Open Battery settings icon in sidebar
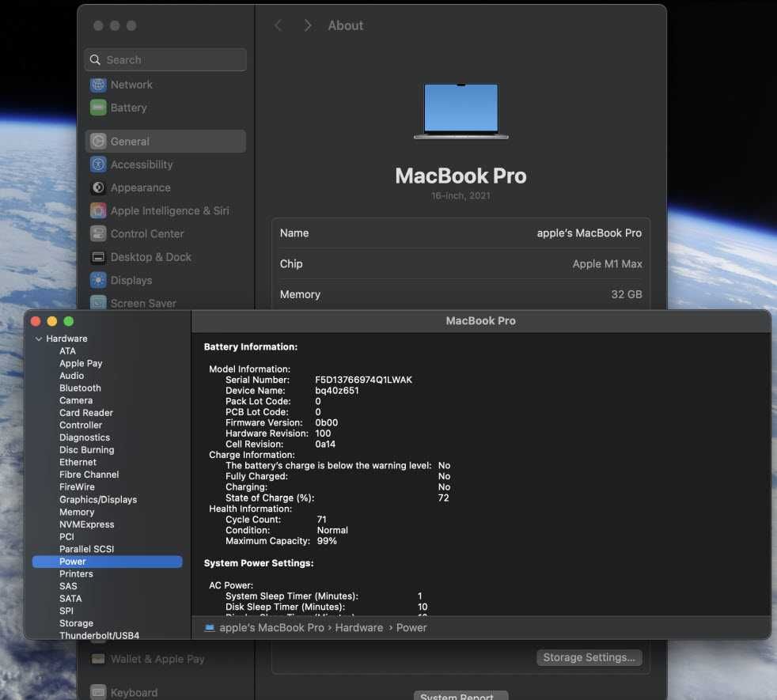The height and width of the screenshot is (700, 777). pyautogui.click(x=98, y=108)
